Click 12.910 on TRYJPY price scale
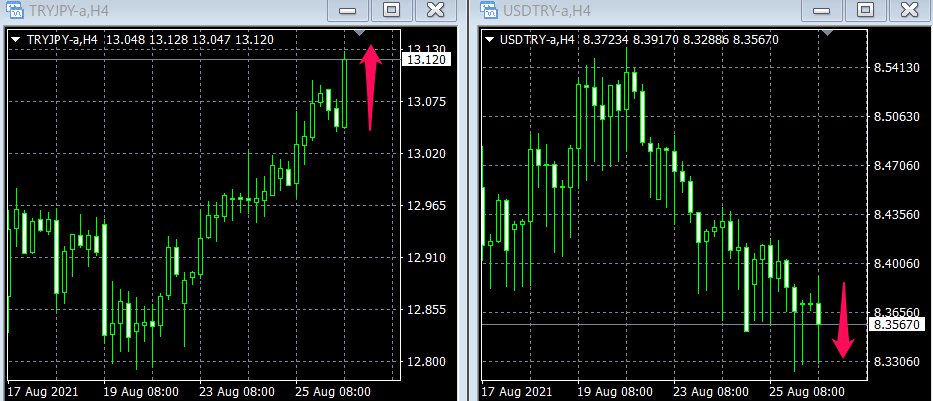The height and width of the screenshot is (401, 933). [426, 258]
